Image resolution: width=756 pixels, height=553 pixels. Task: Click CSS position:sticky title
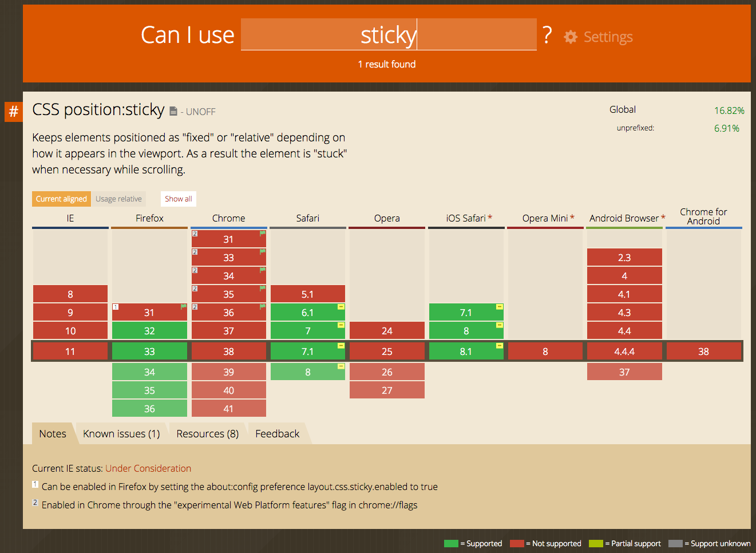coord(98,109)
